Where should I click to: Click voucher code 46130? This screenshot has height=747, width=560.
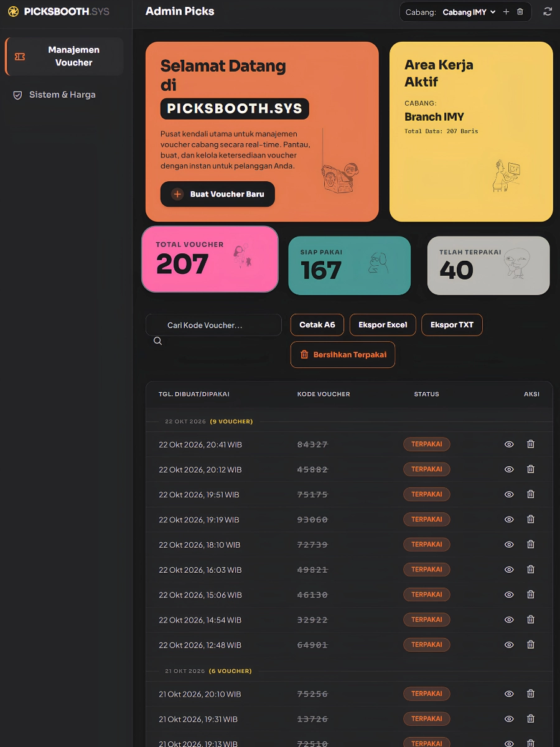[312, 594]
